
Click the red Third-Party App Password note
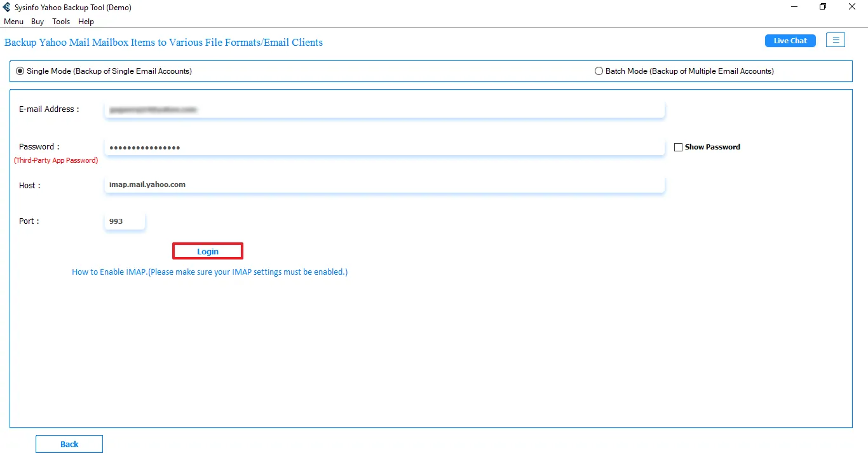tap(56, 160)
